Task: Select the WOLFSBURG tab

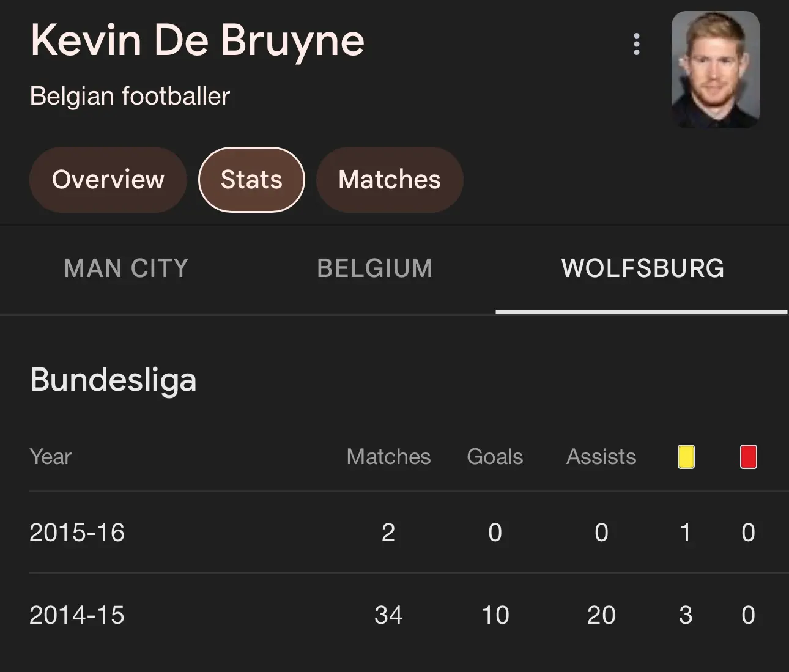Action: click(x=642, y=268)
